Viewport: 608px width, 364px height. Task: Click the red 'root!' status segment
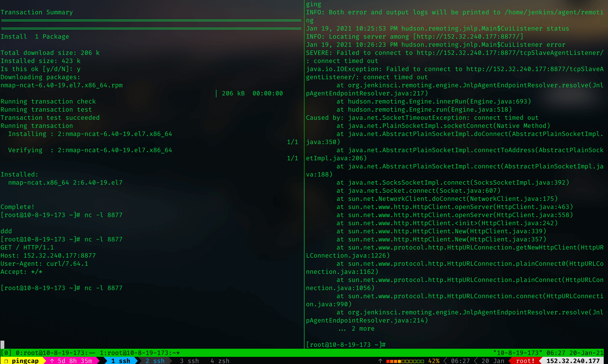525,361
